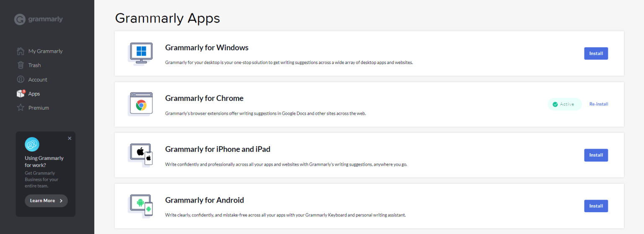Click the My Grammarly home icon
Image resolution: width=644 pixels, height=234 pixels.
21,51
